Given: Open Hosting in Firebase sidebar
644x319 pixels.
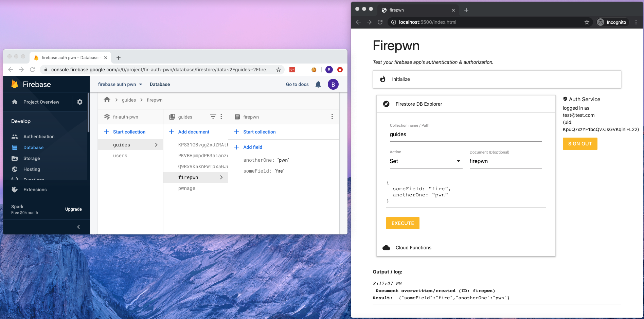Looking at the screenshot, I should pyautogui.click(x=32, y=169).
